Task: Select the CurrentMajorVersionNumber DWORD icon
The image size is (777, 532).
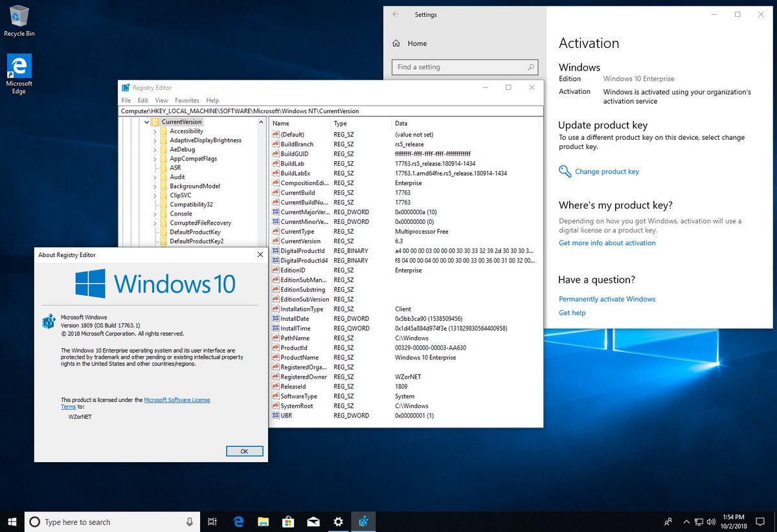Action: point(275,212)
